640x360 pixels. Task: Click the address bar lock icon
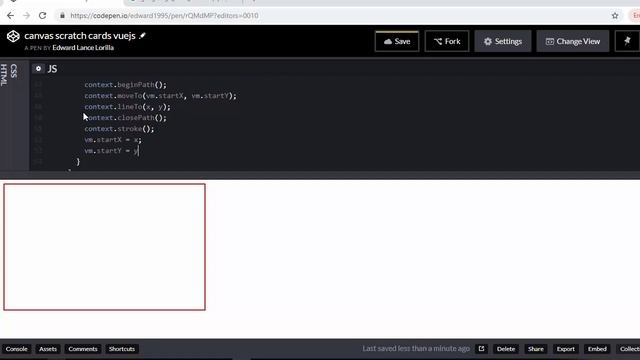click(x=62, y=16)
